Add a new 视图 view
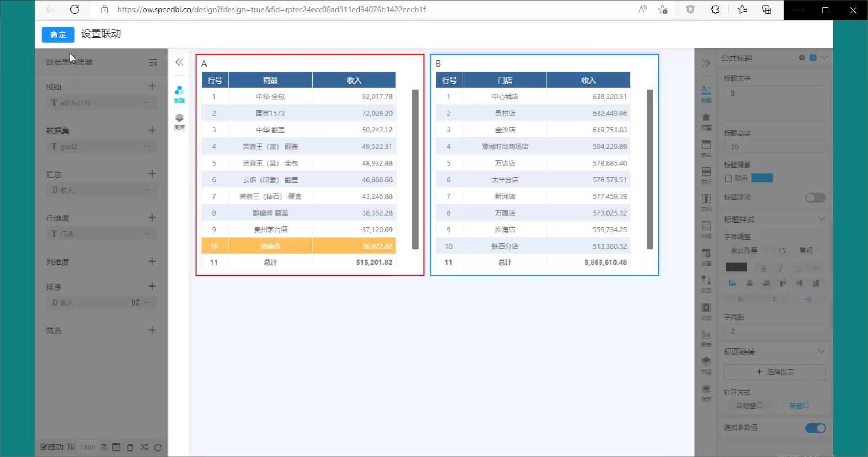868x457 pixels. pyautogui.click(x=152, y=86)
